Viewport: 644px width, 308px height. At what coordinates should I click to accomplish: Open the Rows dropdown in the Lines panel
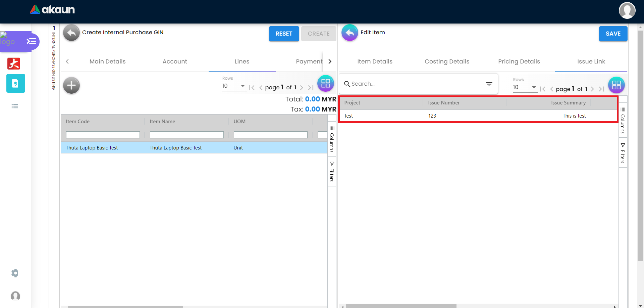point(234,86)
